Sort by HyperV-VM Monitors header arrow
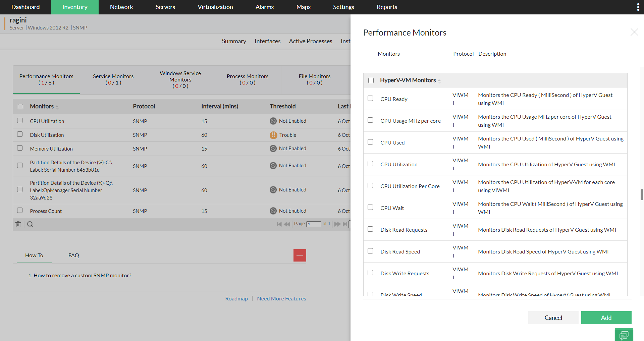 pos(439,81)
